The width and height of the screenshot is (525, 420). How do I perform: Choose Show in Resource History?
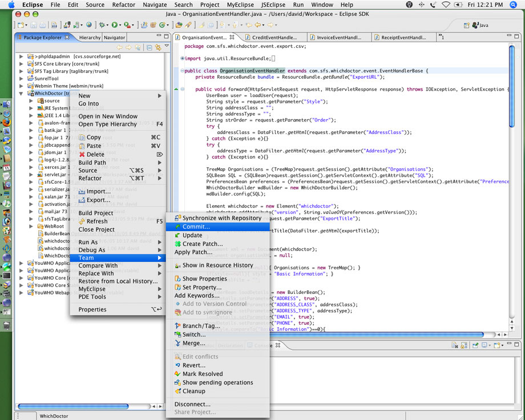click(217, 265)
